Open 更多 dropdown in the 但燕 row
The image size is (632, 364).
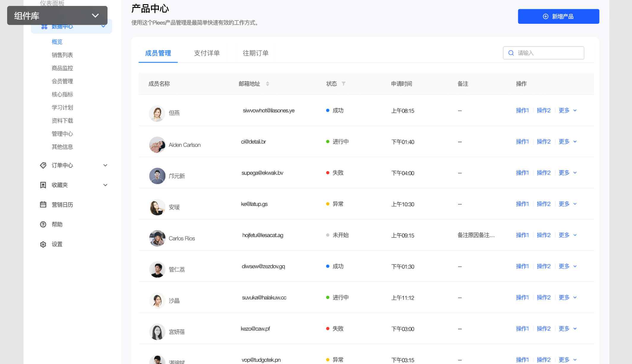coord(568,110)
